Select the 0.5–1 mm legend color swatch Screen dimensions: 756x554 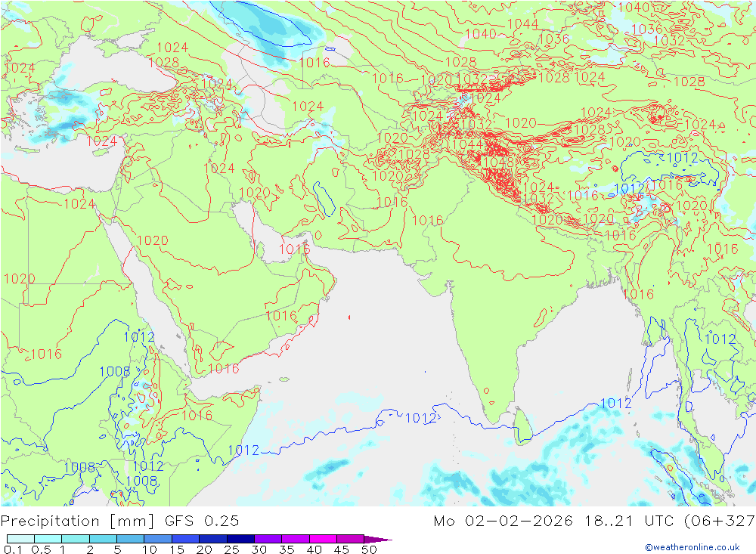click(x=48, y=539)
